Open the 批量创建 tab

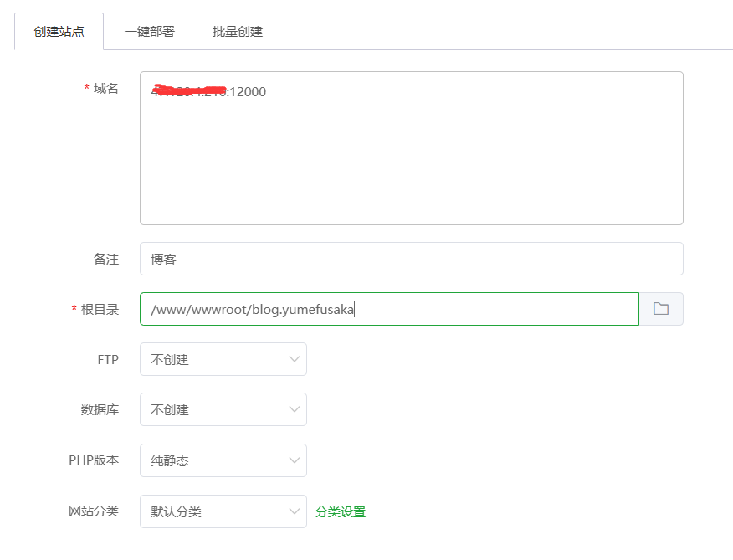(238, 32)
